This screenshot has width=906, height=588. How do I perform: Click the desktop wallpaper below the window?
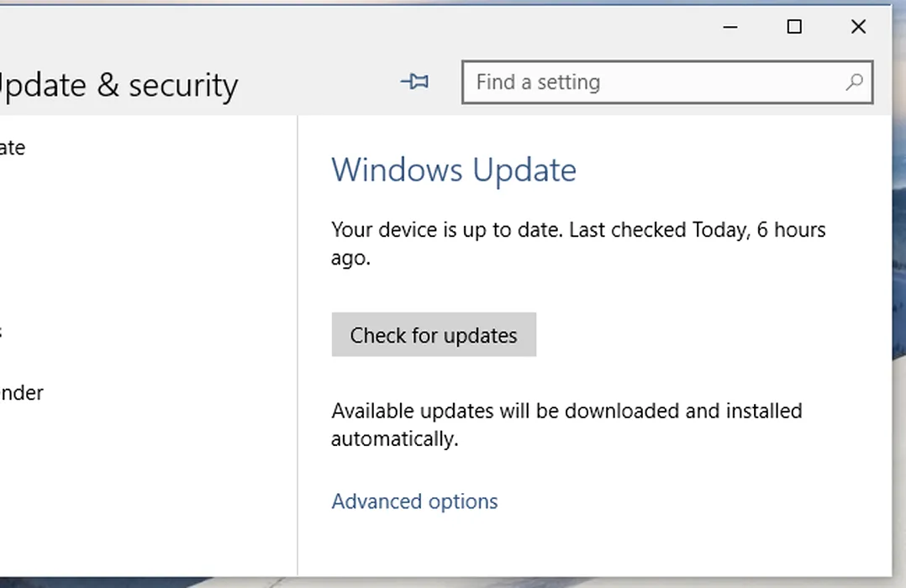pos(420,583)
